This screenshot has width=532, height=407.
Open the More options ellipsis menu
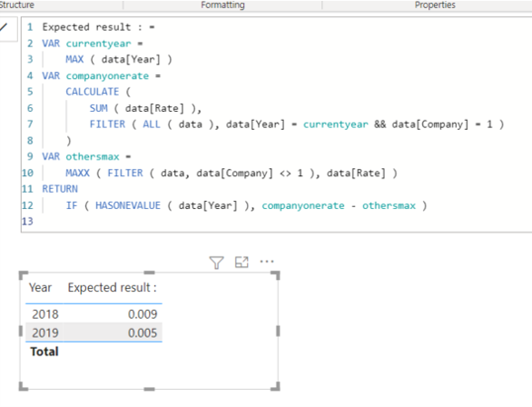point(267,262)
